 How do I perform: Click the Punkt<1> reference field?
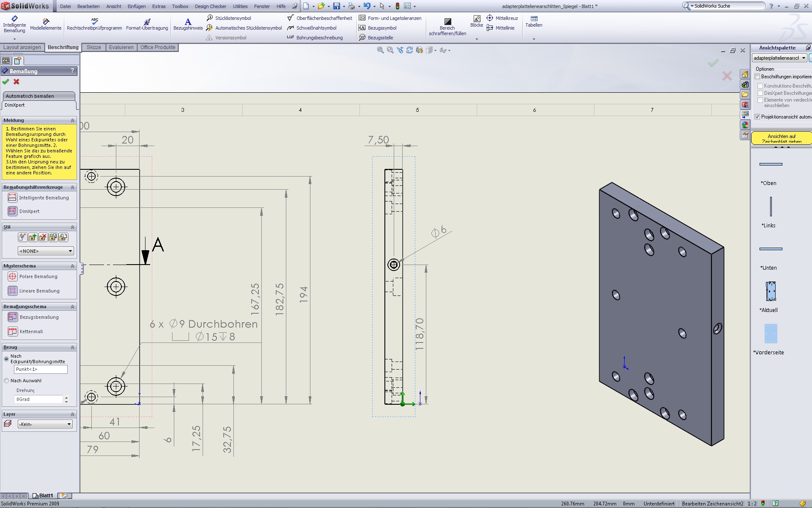[41, 369]
